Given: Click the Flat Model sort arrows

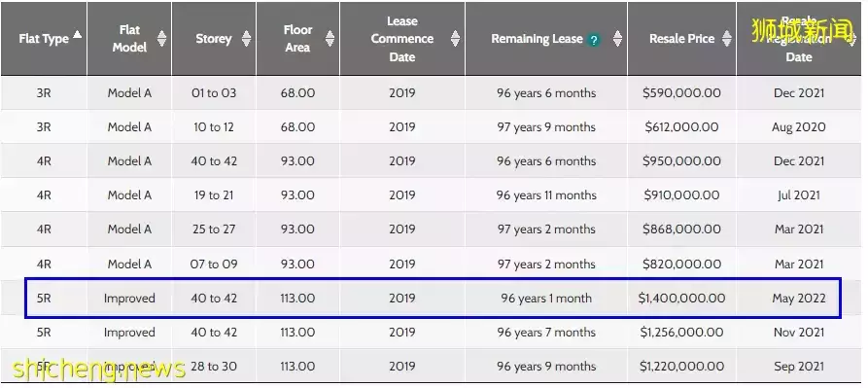Looking at the screenshot, I should [x=161, y=38].
